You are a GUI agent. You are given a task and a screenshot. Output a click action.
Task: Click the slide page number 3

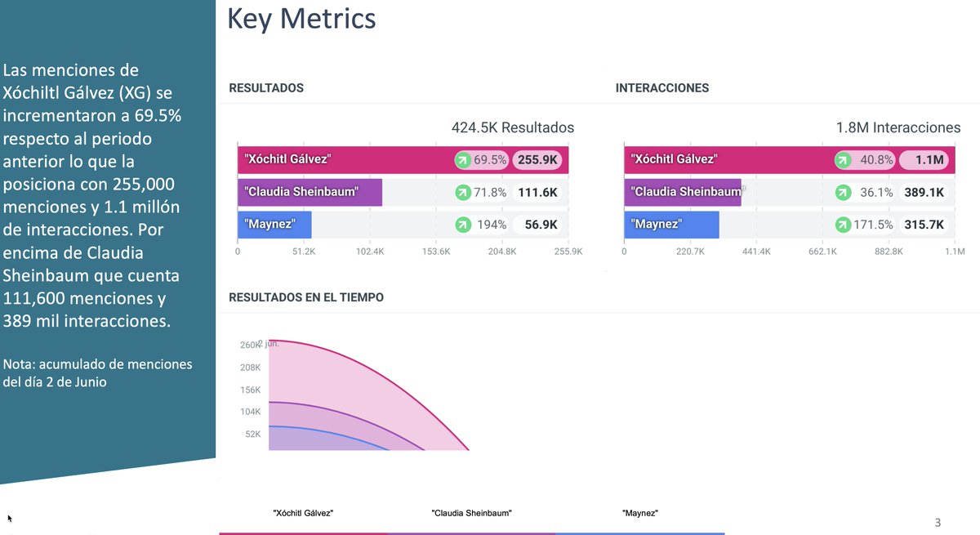pyautogui.click(x=938, y=522)
